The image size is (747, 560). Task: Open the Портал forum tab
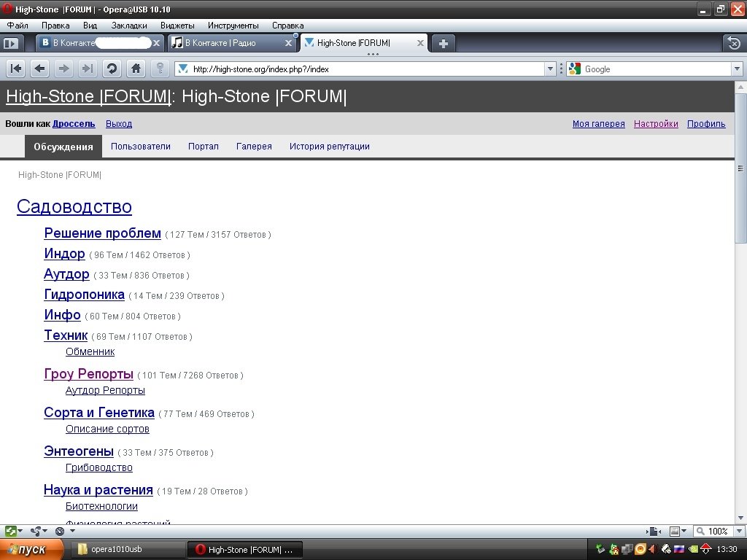(x=204, y=147)
